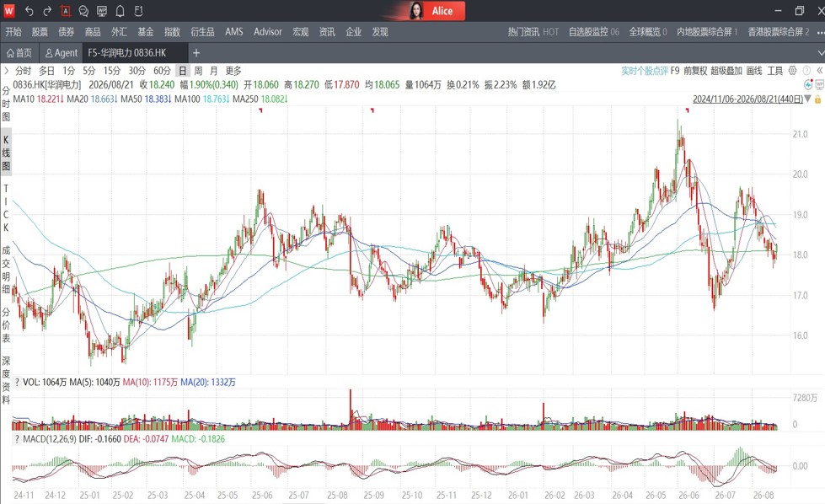Click the 超级叠加 button
The width and height of the screenshot is (825, 504).
[x=726, y=71]
